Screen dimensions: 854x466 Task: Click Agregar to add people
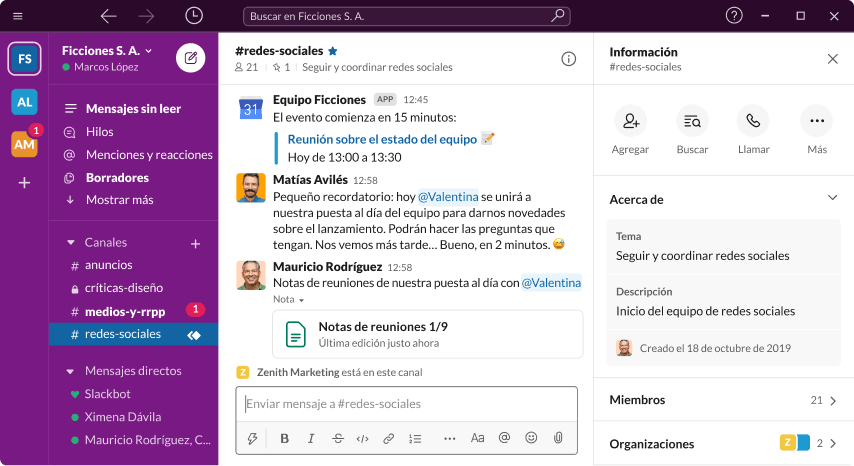[x=631, y=130]
